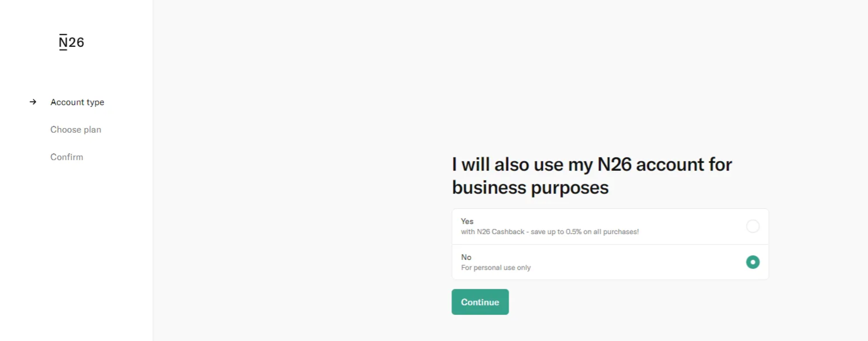This screenshot has width=868, height=341.
Task: Click the arrow icon beside Account type
Action: click(x=33, y=102)
